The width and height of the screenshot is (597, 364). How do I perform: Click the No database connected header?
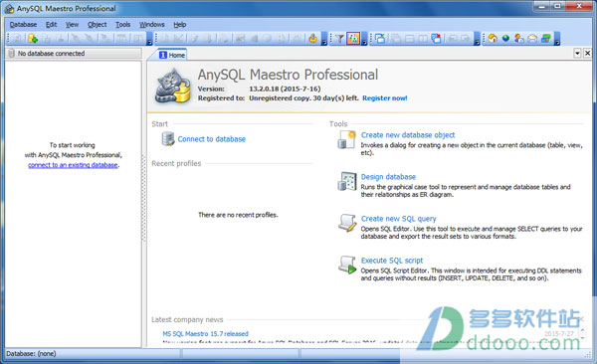[x=73, y=54]
